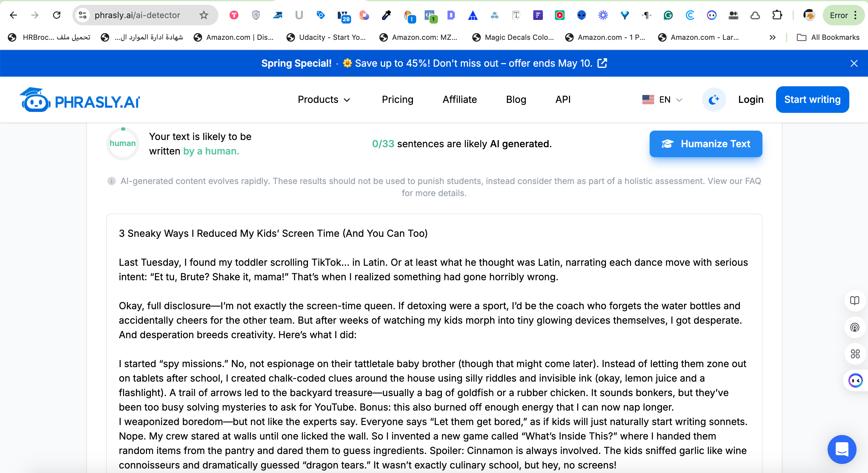Open the cloud extension icon
Image resolution: width=868 pixels, height=473 pixels.
coord(755,15)
